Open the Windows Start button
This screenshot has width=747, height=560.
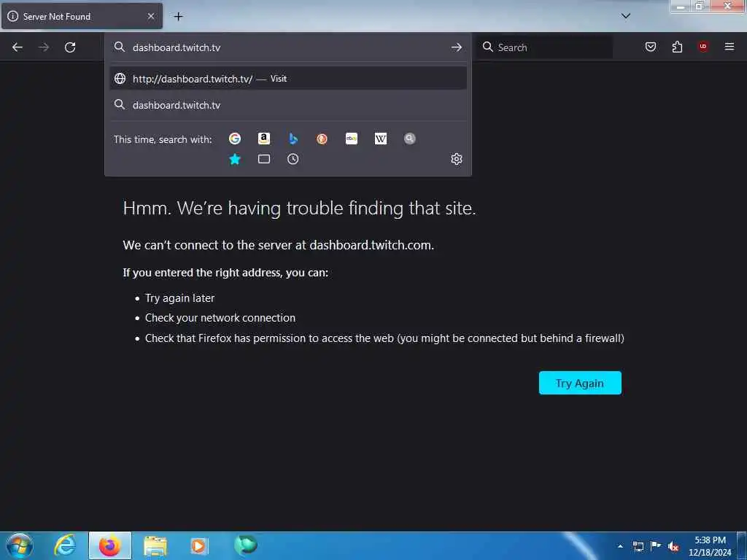[x=20, y=545]
